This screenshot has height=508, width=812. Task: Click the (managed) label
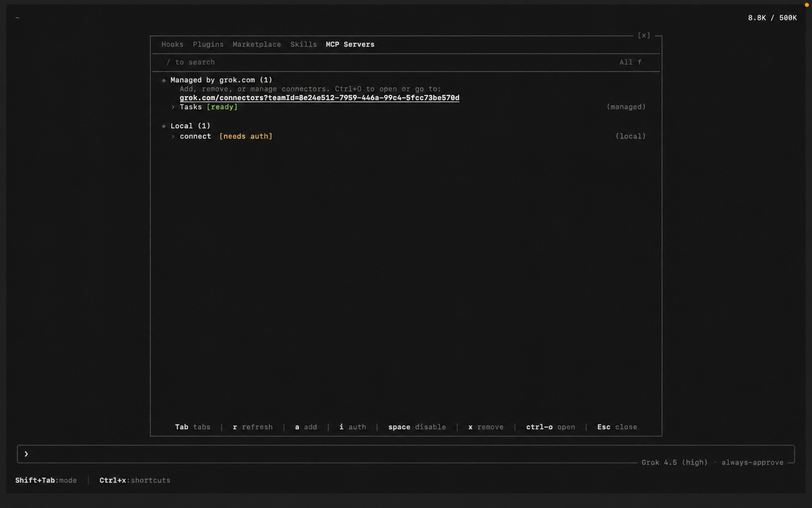(626, 107)
